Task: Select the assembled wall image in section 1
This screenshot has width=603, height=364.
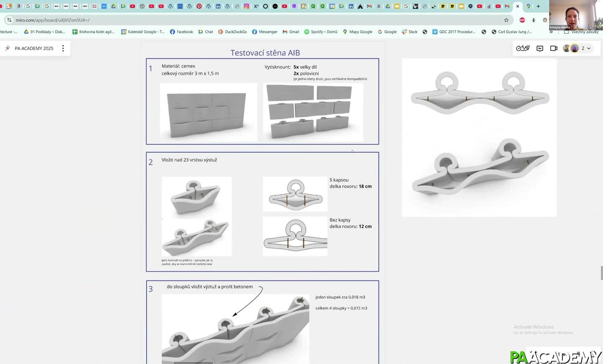Action: coord(208,112)
